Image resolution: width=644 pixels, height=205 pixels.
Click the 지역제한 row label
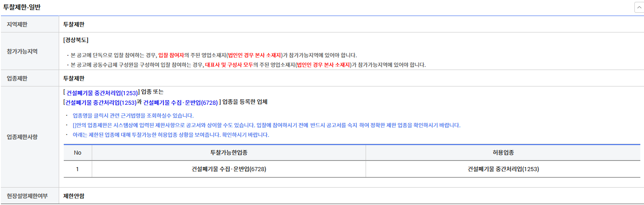17,24
